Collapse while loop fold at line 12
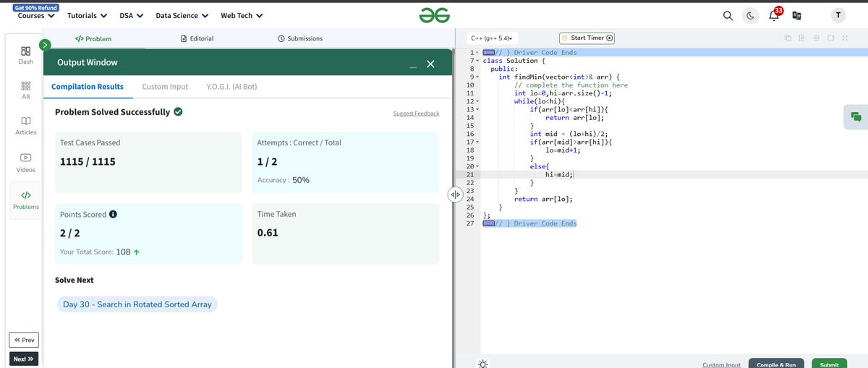Image resolution: width=868 pixels, height=368 pixels. coord(477,101)
